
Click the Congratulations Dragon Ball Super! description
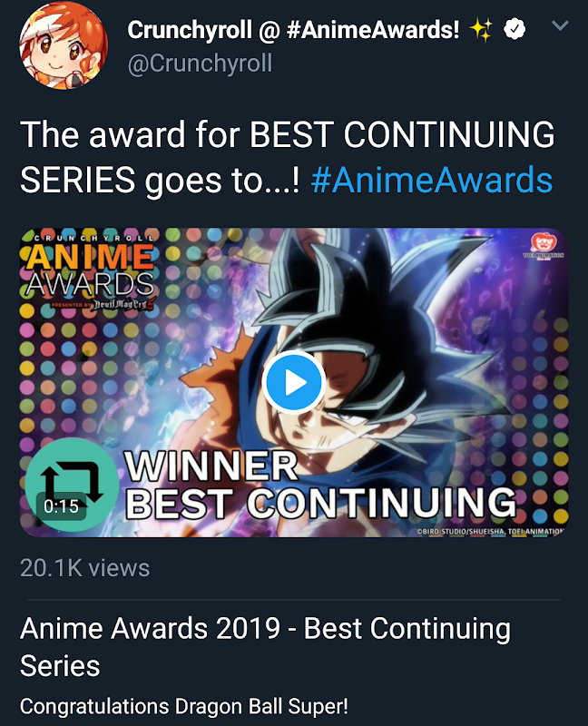[x=184, y=705]
